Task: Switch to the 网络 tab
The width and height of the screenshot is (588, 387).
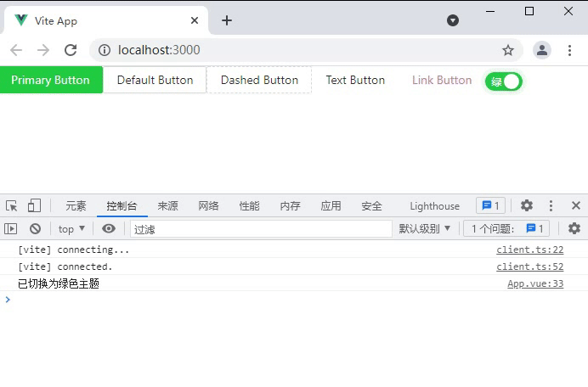Action: (x=208, y=205)
